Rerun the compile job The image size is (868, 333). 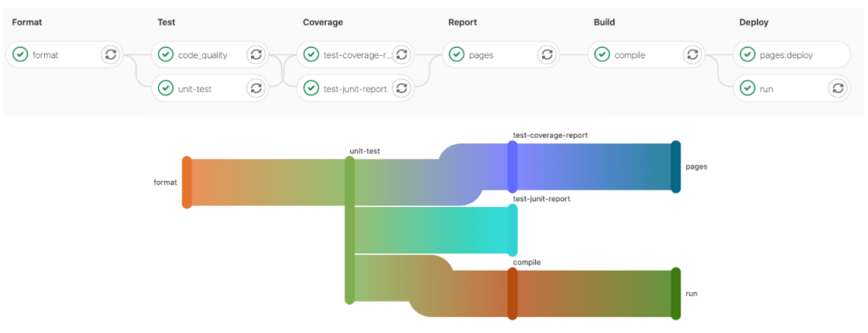tap(693, 54)
